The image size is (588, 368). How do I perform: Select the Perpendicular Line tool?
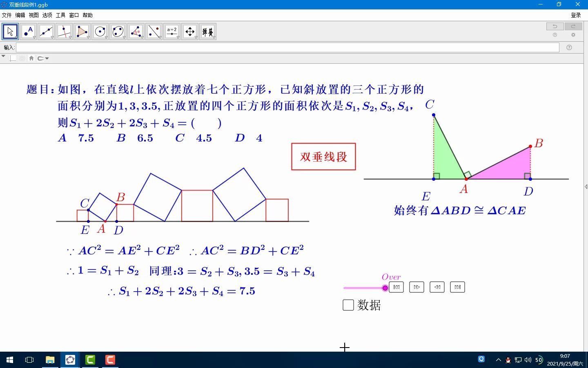pos(64,31)
